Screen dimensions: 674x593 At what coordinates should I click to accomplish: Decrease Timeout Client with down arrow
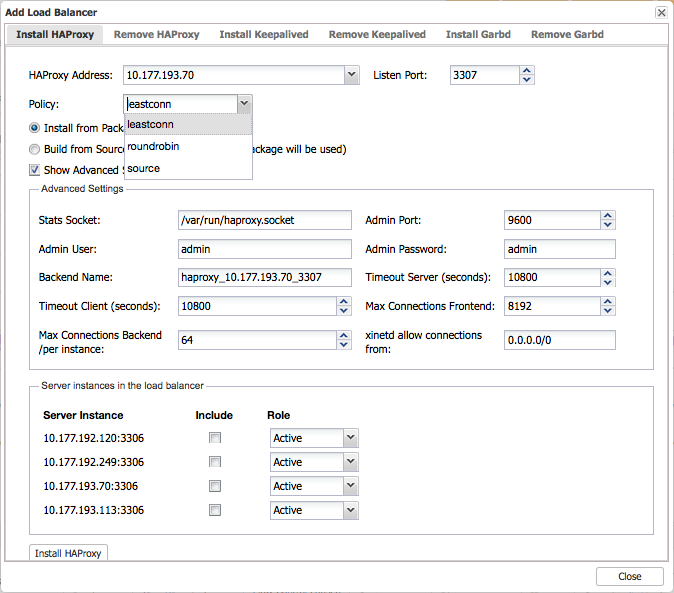(344, 311)
